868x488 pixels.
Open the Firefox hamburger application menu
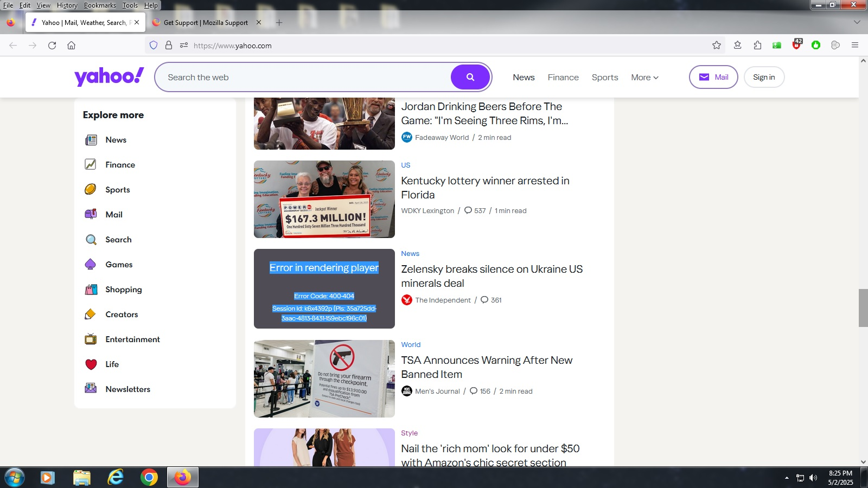tap(855, 45)
